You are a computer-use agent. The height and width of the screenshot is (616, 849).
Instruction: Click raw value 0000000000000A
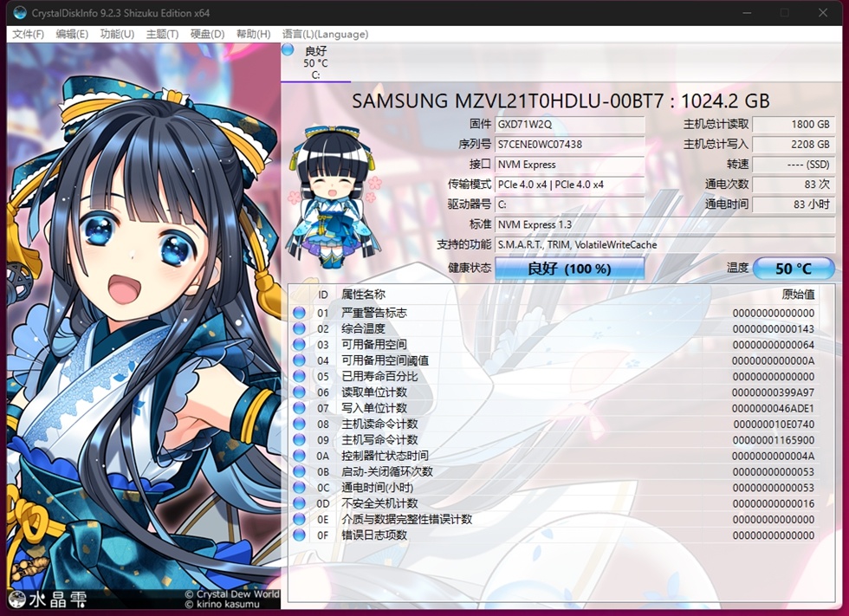coord(773,360)
